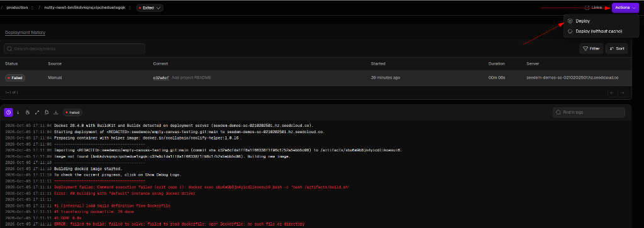This screenshot has height=228, width=644.
Task: Click the Importing seedemco commit sha log line
Action: click(228, 150)
